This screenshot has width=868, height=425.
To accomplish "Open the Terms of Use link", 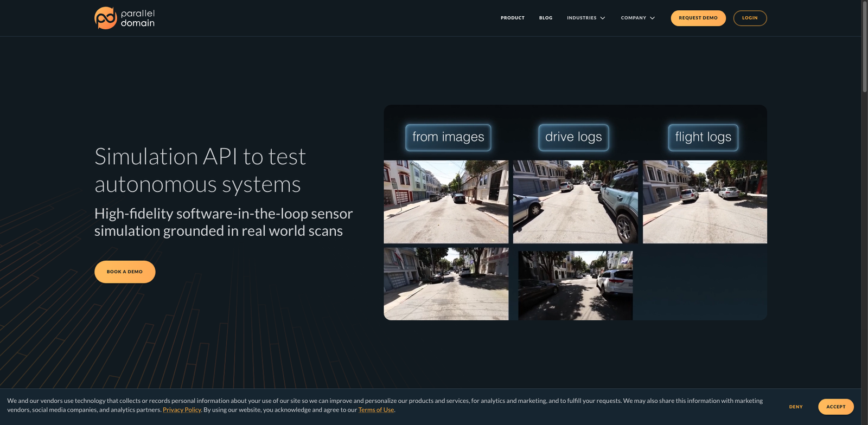I will tap(376, 410).
